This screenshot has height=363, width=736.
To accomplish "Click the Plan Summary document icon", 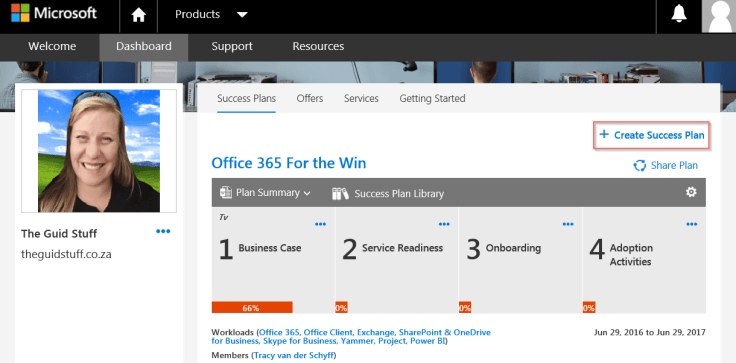I will click(226, 193).
